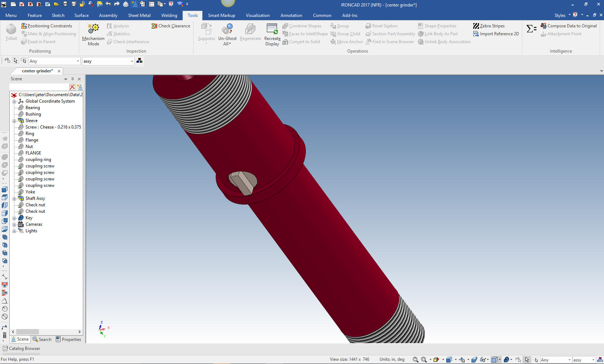Open the Any selection filter dropdown
The height and width of the screenshot is (364, 604).
pos(78,61)
